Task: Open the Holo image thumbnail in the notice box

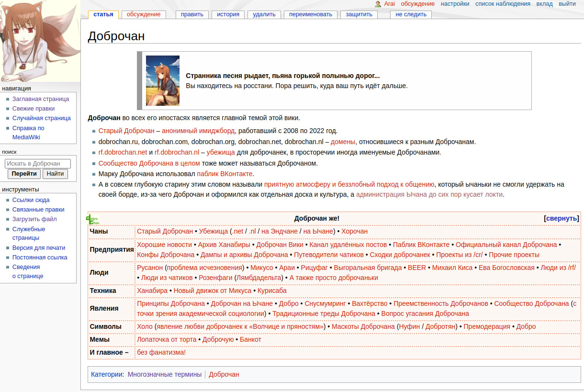Action: 163,80
